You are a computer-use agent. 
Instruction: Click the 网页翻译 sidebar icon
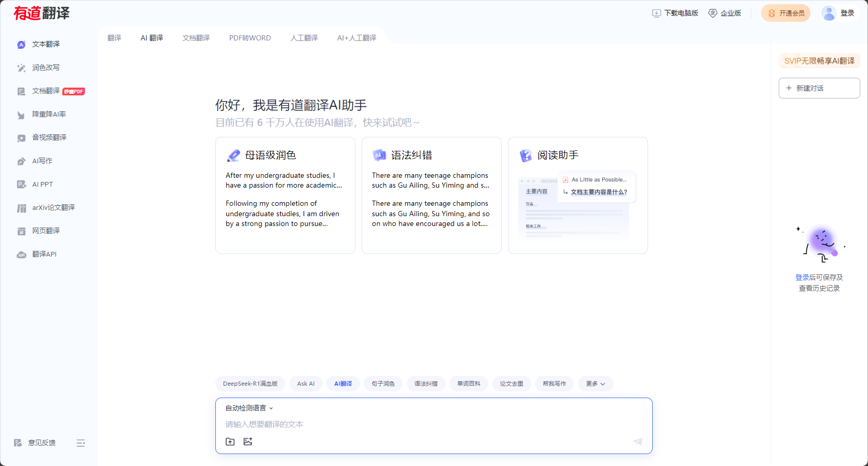[x=21, y=231]
